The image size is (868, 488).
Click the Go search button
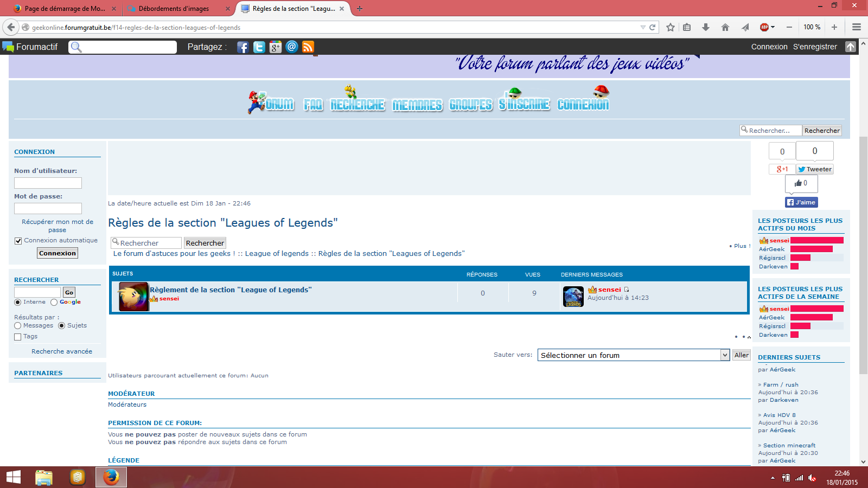69,292
